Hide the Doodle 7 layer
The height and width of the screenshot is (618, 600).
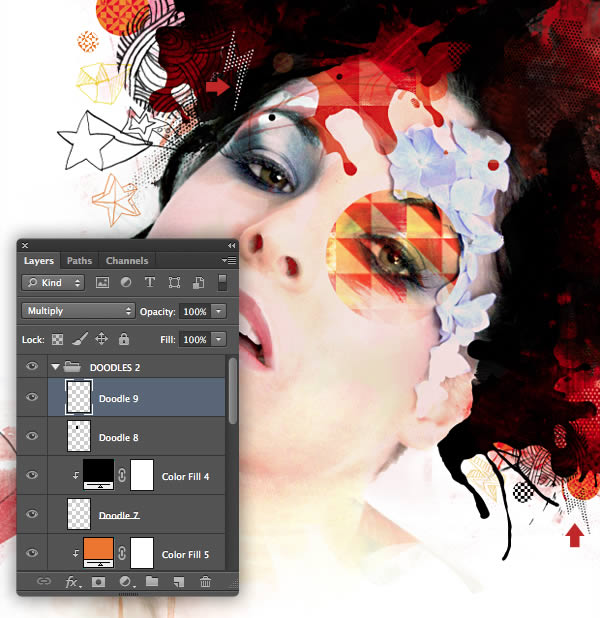(32, 514)
